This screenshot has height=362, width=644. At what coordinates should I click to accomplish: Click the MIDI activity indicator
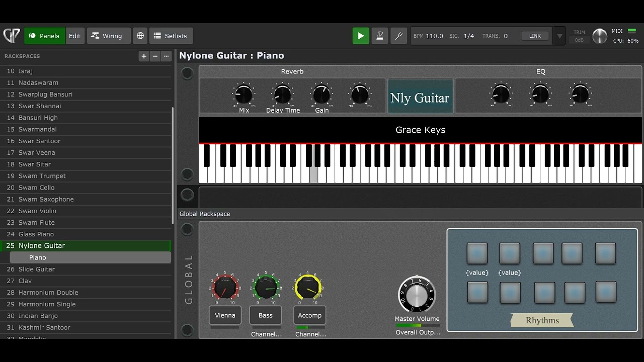coord(632,31)
